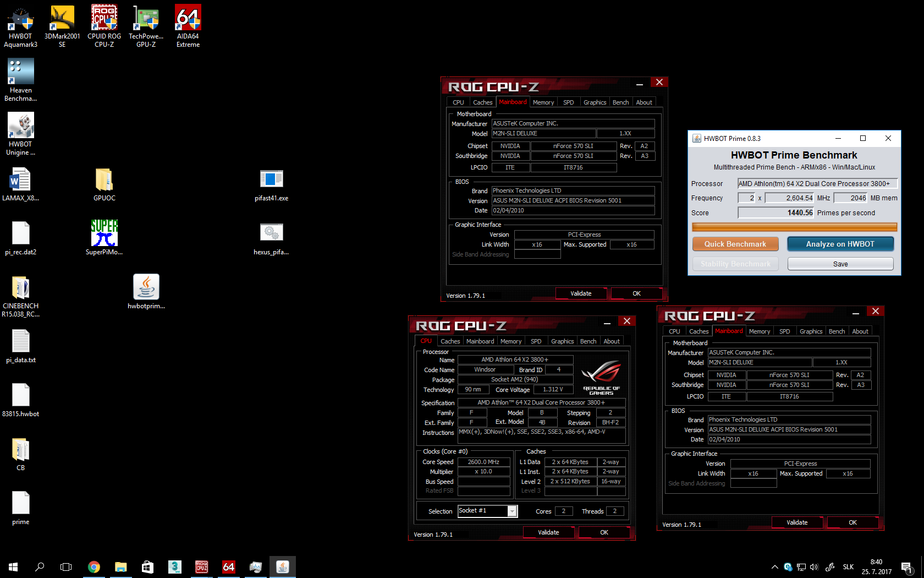924x578 pixels.
Task: Open the CB archive icon
Action: 20,455
